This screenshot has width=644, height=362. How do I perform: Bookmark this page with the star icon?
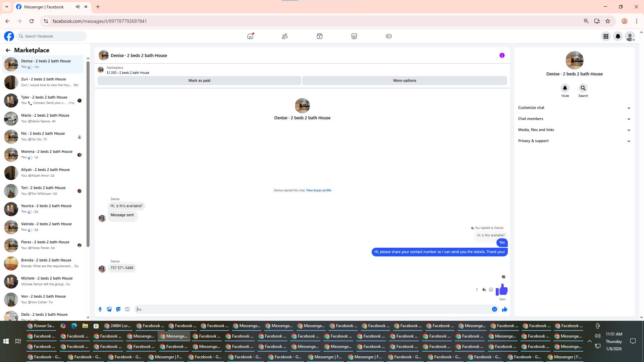click(608, 21)
